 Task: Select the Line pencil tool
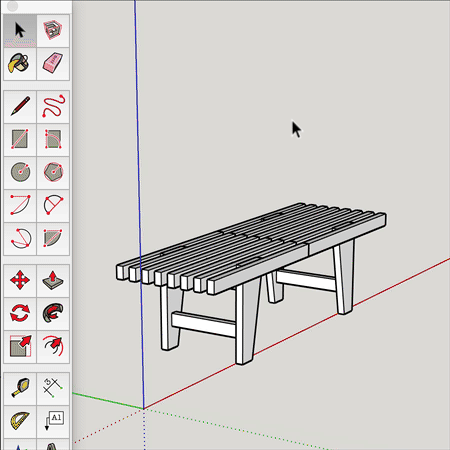click(x=20, y=106)
